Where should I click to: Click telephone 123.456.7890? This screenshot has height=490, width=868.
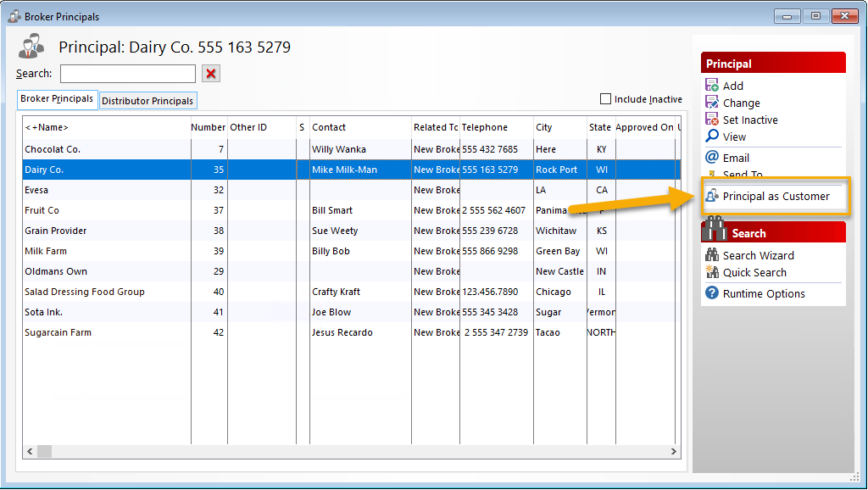pos(491,292)
